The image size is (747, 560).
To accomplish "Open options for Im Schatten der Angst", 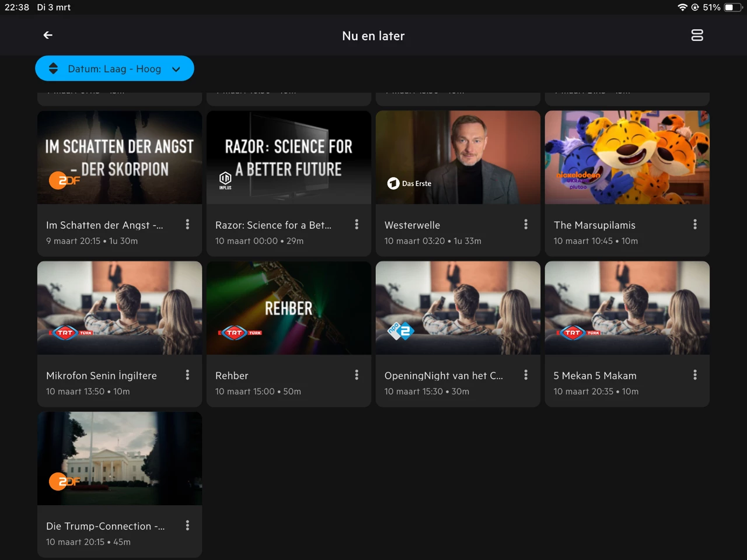I will [187, 225].
